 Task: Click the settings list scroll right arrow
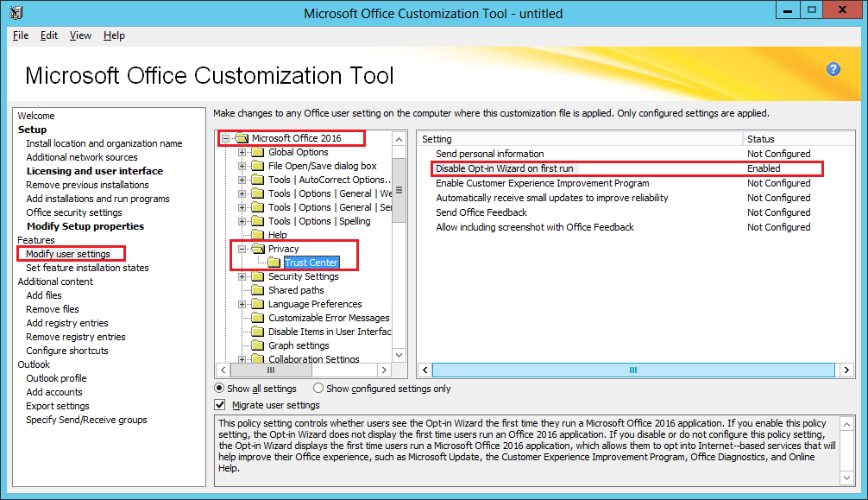click(x=846, y=370)
